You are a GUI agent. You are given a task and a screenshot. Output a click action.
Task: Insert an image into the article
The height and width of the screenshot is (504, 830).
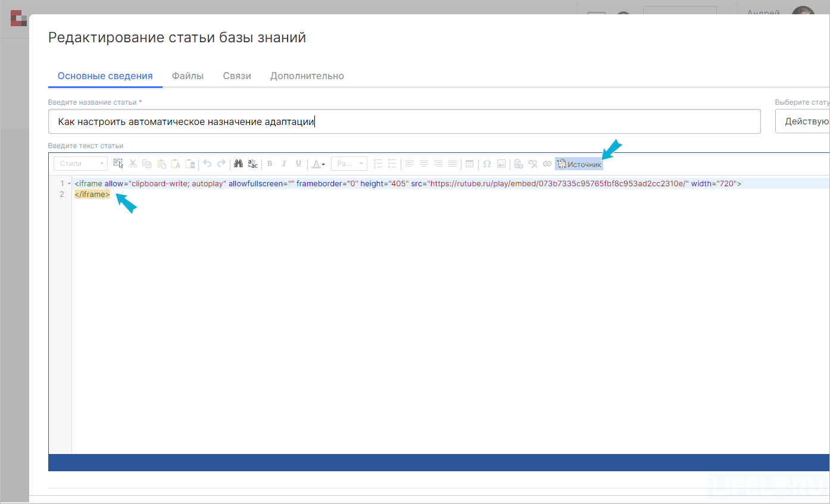(501, 164)
